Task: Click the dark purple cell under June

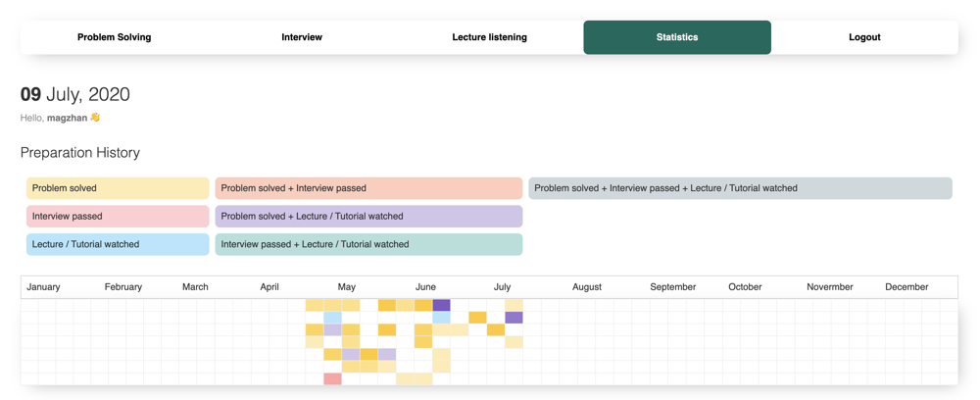Action: [441, 306]
